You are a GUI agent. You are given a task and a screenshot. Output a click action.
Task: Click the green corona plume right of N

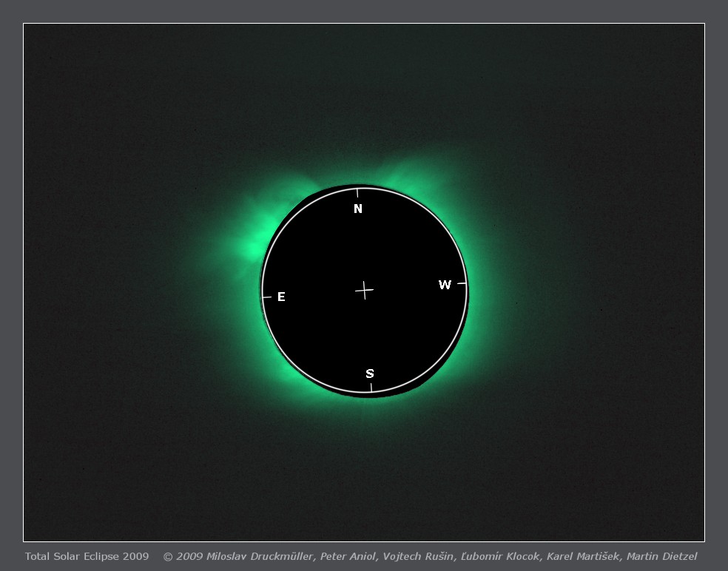click(414, 174)
